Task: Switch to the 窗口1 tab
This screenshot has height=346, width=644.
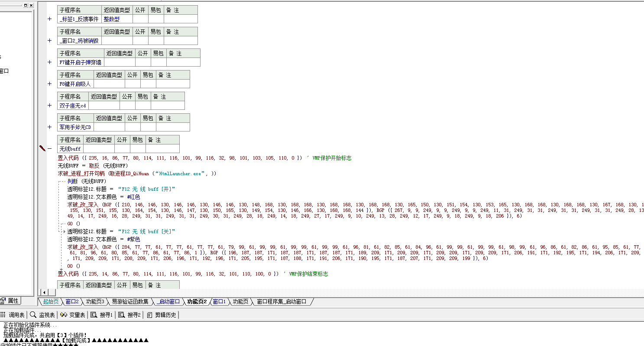Action: click(x=220, y=301)
